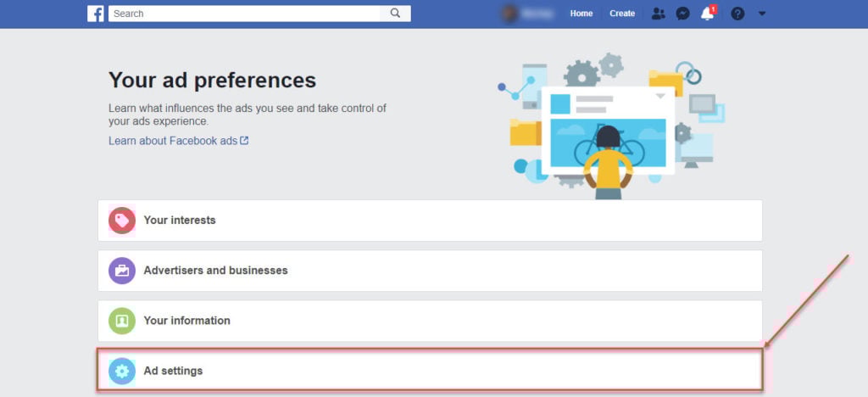Open the Friend Requests icon
Screen dimensions: 868x397
[x=658, y=14]
